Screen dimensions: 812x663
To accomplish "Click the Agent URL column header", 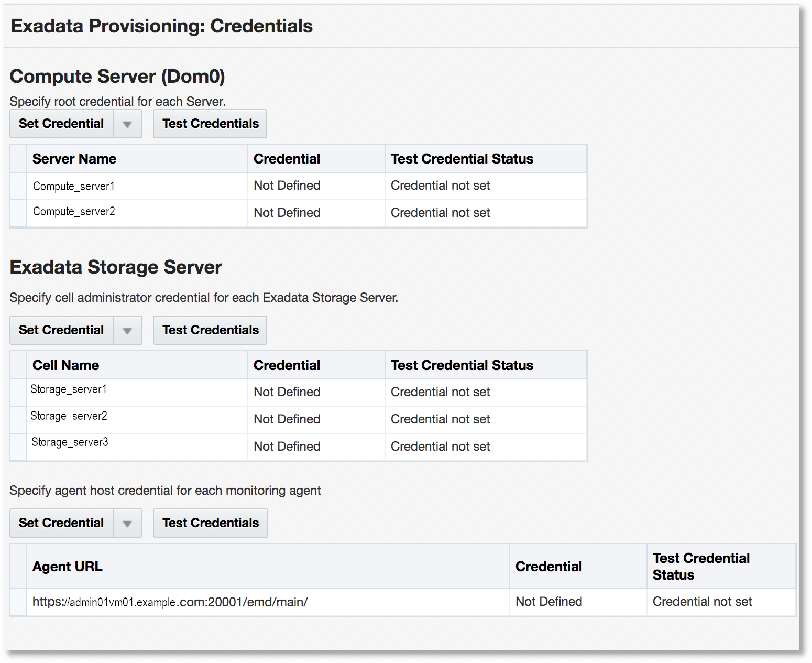I will 67,566.
